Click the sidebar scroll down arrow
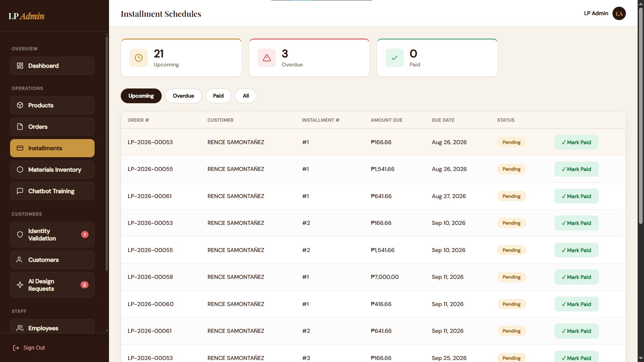The height and width of the screenshot is (362, 644). 107,330
